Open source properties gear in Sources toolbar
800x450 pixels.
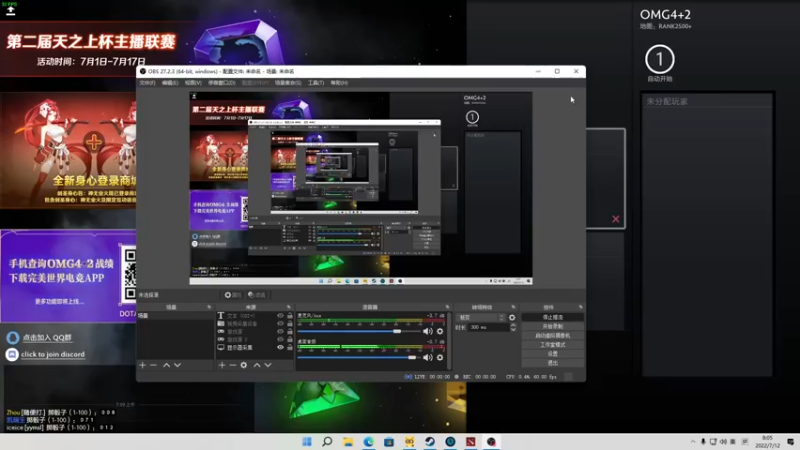pos(244,365)
